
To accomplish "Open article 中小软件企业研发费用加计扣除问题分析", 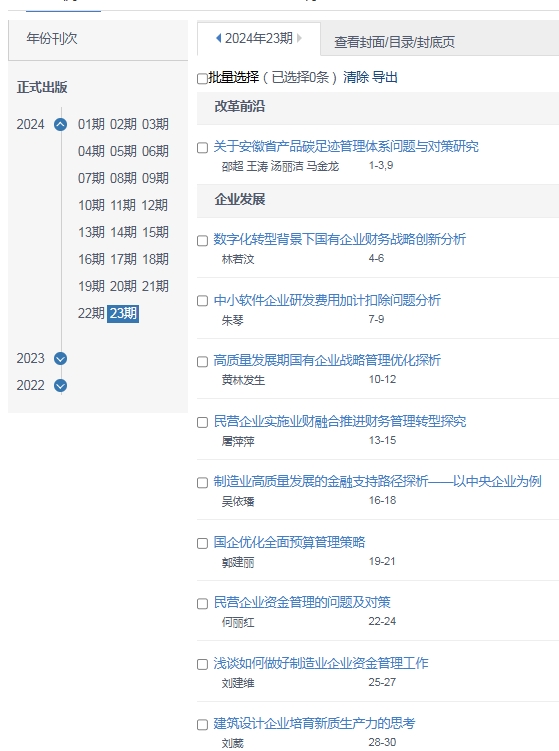I will [x=327, y=300].
